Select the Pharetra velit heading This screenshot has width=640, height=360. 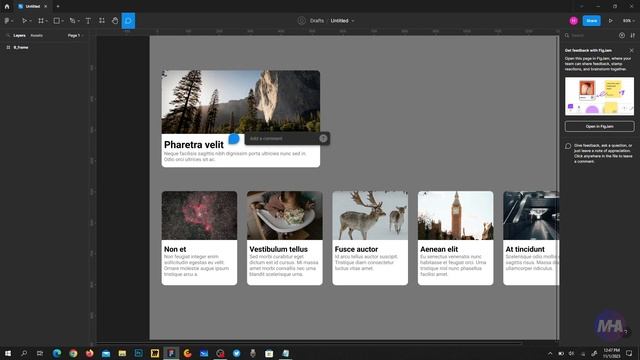[194, 144]
